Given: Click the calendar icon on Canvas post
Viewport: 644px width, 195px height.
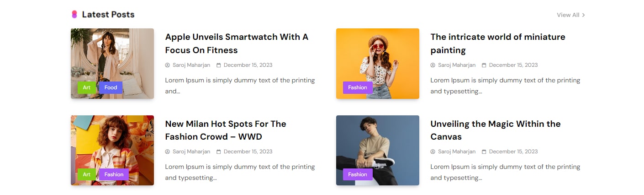Looking at the screenshot, I should point(484,152).
